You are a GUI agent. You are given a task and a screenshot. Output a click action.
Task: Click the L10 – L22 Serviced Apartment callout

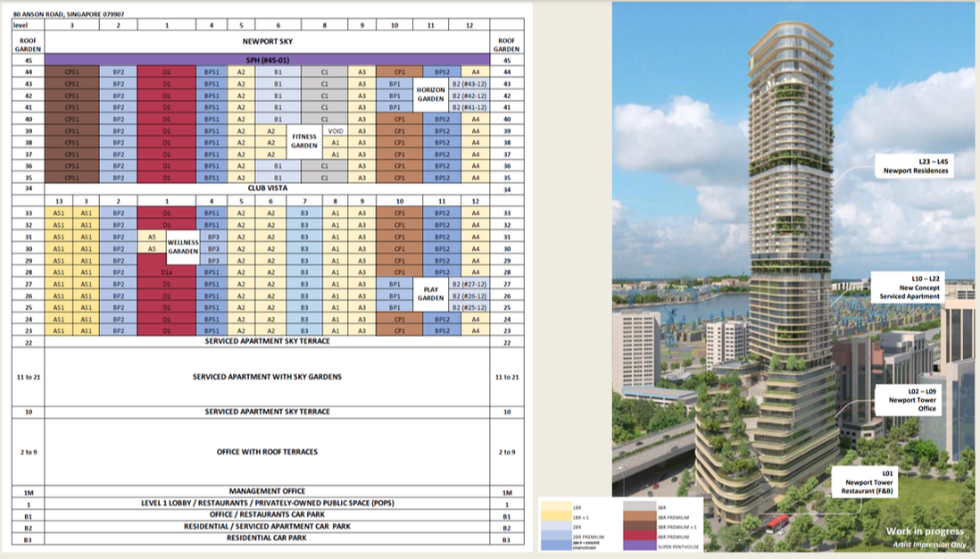click(x=908, y=288)
